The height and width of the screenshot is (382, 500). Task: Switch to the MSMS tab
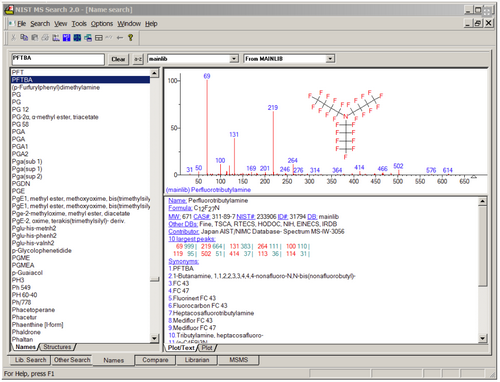click(x=238, y=360)
